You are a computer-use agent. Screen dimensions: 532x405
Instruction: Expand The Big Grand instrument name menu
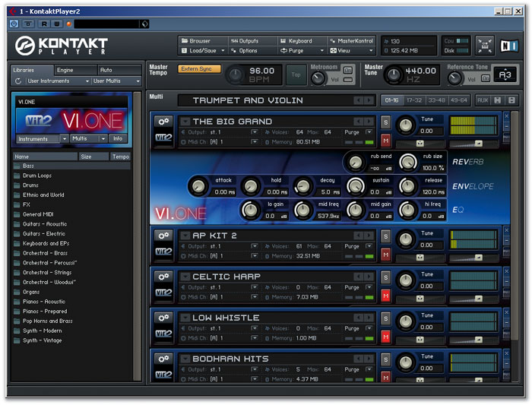point(185,122)
